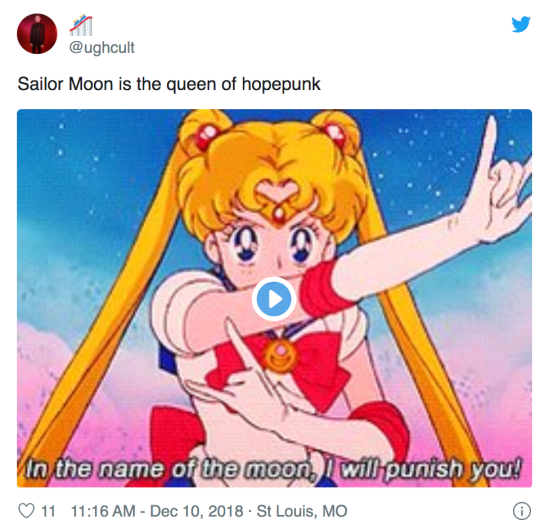
Task: Like the tweet with the heart icon
Action: pos(27,511)
